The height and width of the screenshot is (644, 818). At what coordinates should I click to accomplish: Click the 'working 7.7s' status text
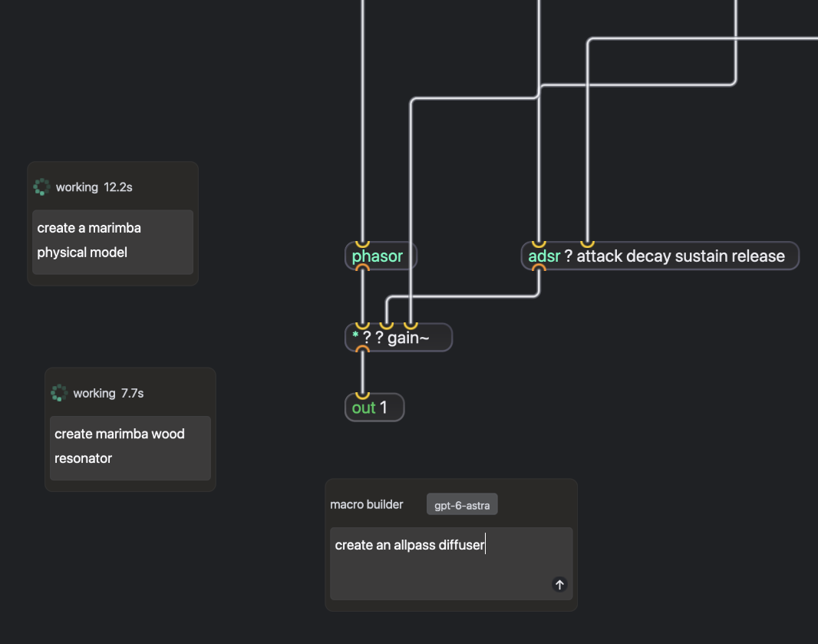tap(108, 394)
